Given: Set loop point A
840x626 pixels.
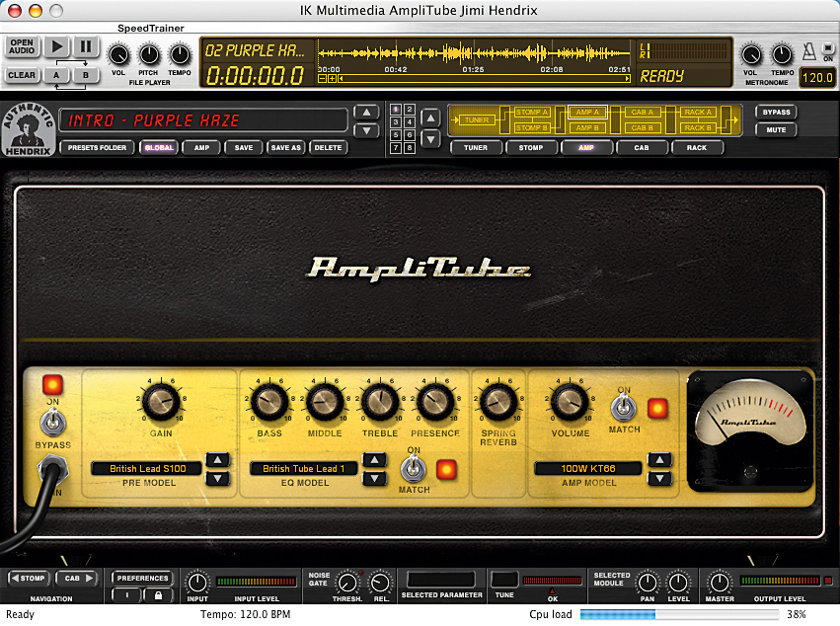Looking at the screenshot, I should (x=57, y=75).
